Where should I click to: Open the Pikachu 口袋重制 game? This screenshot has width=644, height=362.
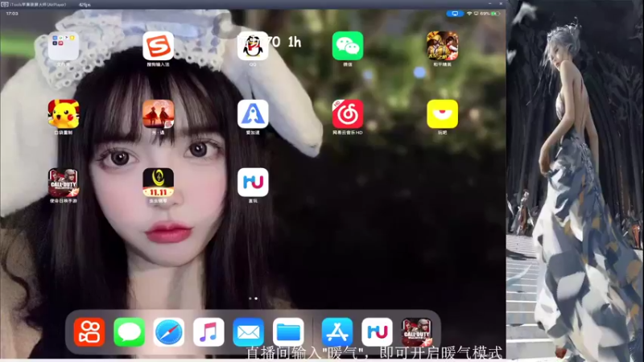[64, 114]
